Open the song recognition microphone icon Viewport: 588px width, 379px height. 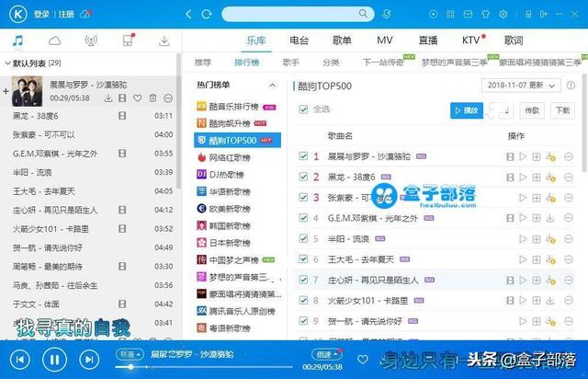point(387,14)
